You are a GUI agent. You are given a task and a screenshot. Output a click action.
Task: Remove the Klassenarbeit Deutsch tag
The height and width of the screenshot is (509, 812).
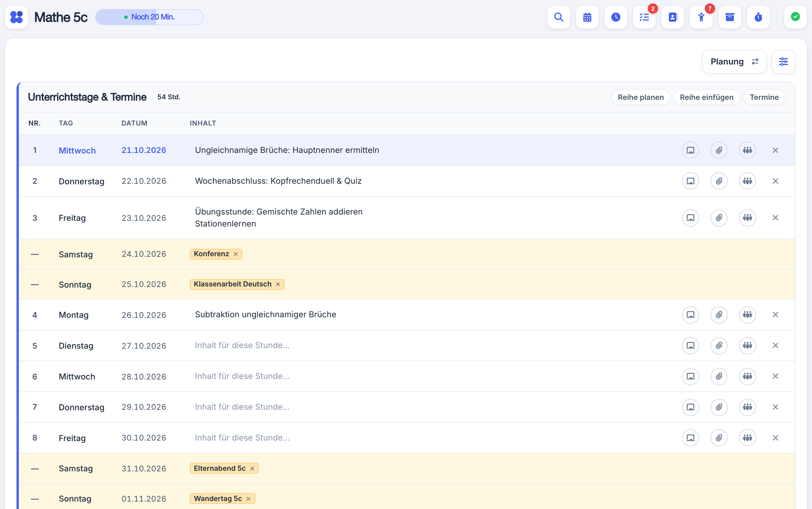278,284
